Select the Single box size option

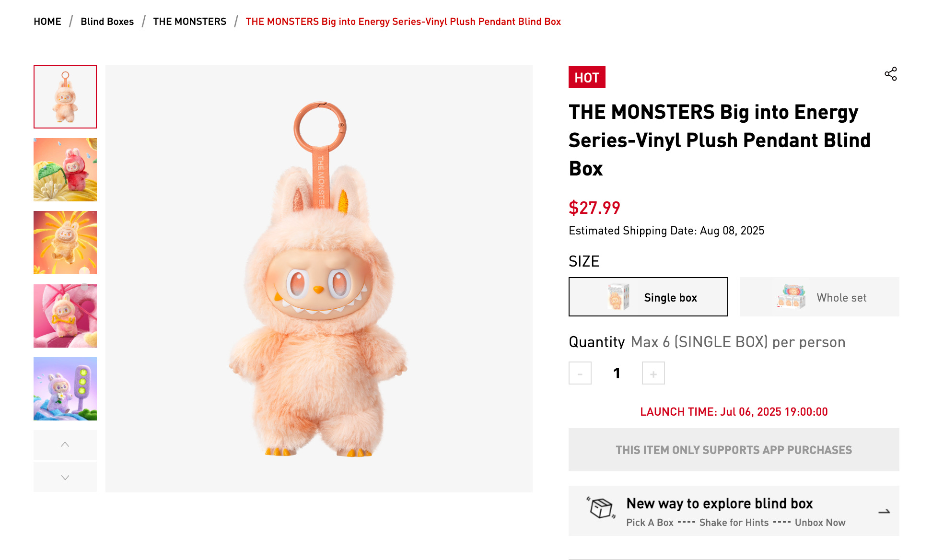coord(648,297)
